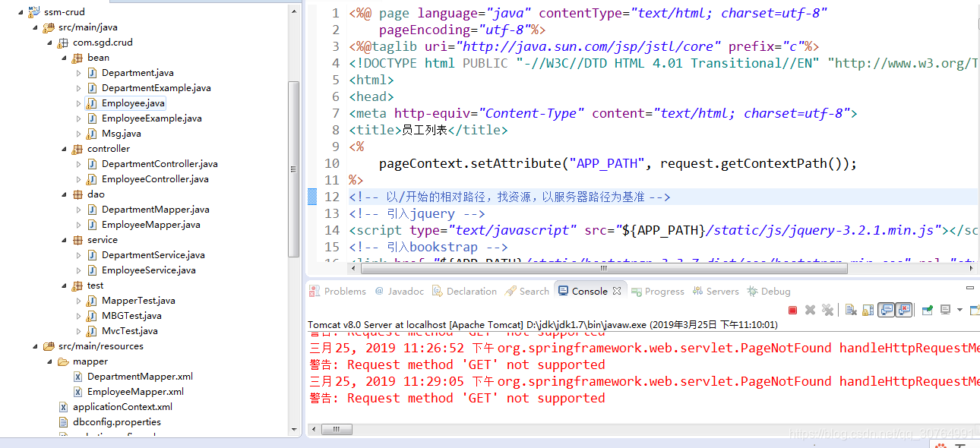The image size is (980, 448).
Task: Click Remove Launch gray X icon in Console
Action: [x=810, y=310]
